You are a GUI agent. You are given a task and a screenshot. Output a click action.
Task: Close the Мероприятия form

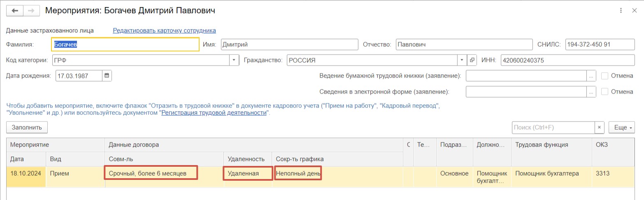coord(634,10)
